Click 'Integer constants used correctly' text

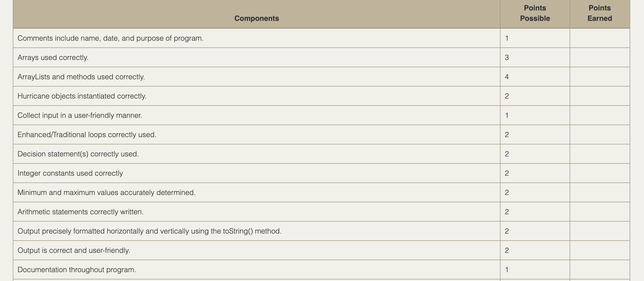click(x=70, y=173)
